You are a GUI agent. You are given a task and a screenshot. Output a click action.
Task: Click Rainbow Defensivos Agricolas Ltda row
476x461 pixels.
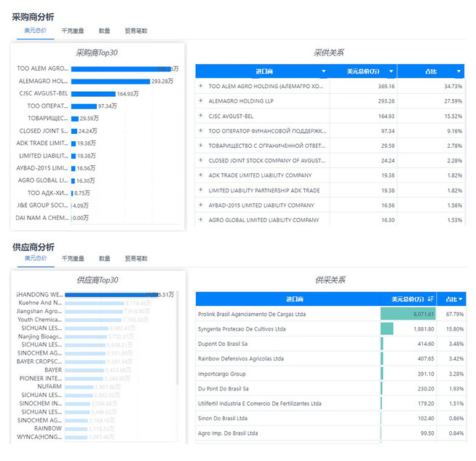331,358
